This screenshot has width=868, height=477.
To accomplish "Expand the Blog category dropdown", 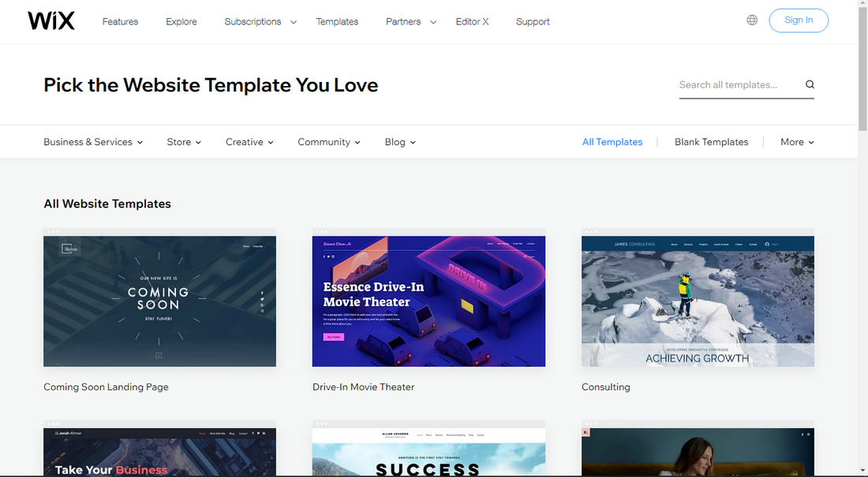I will click(x=400, y=142).
